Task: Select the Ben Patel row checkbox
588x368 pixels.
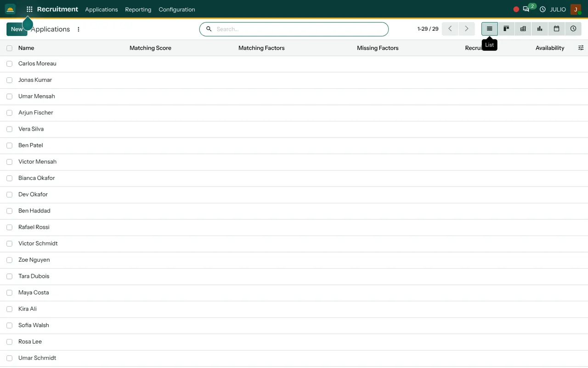Action: (9, 145)
